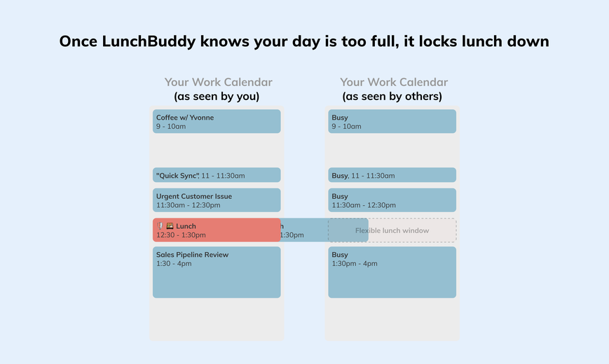Click the empty 10 - 11am slot in your calendar
Viewport: 609px width, 364px height.
(x=217, y=150)
